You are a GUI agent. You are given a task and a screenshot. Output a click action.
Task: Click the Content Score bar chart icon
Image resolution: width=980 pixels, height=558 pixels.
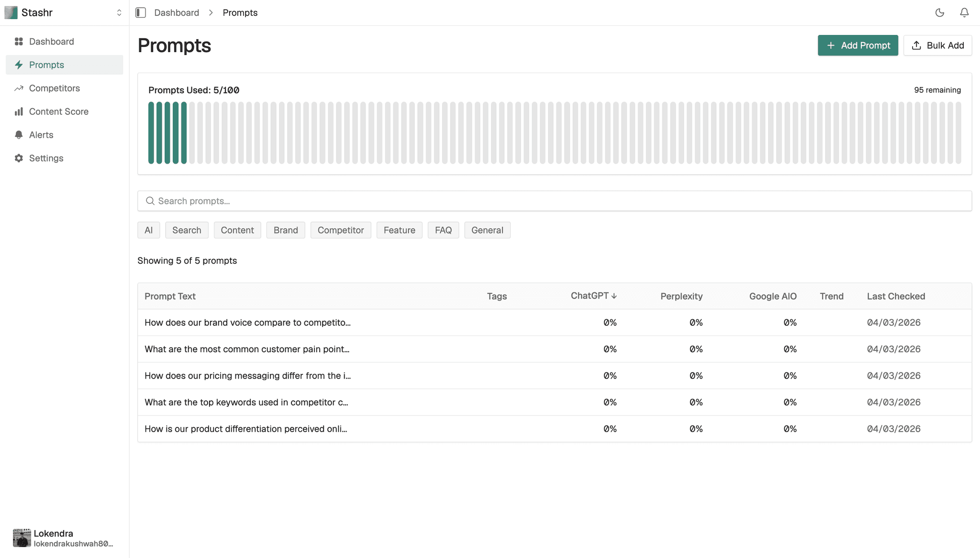tap(19, 111)
